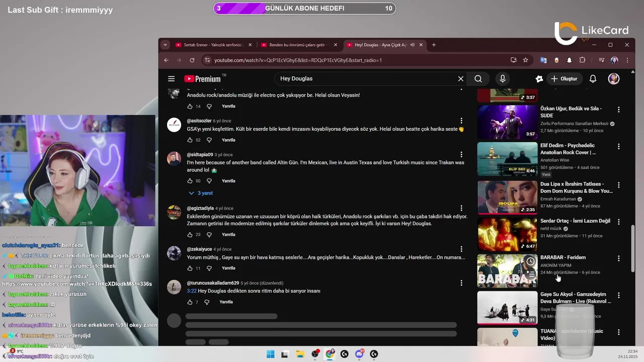Play Elif Dedim Psychedelic Anatolian Rock thumbnail

(507, 159)
